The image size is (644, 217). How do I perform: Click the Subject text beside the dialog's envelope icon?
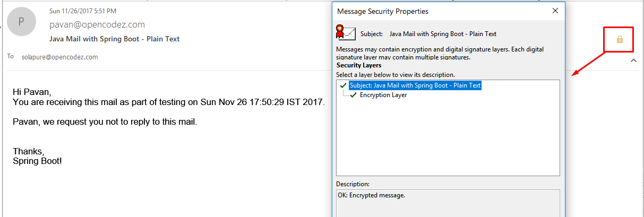(428, 34)
